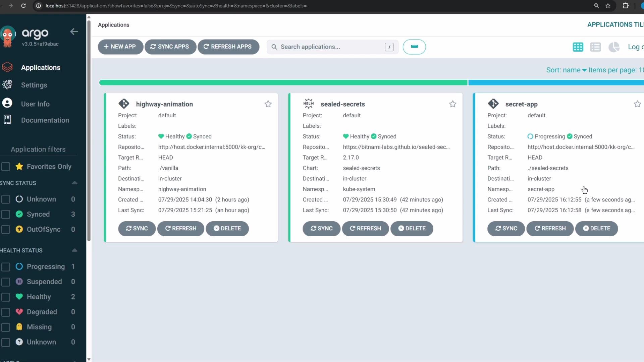This screenshot has width=644, height=362.
Task: Refresh the secret-app application
Action: [550, 229]
